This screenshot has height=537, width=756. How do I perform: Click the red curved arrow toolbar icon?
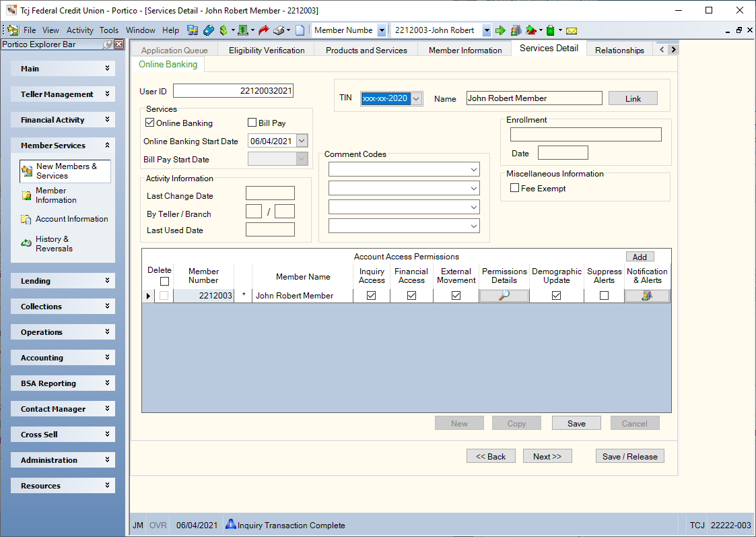pos(263,30)
